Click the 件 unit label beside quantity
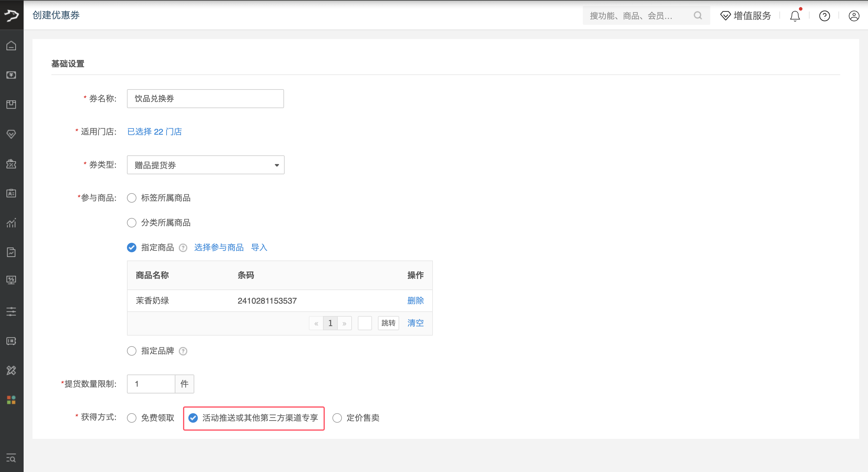The height and width of the screenshot is (472, 868). click(185, 384)
